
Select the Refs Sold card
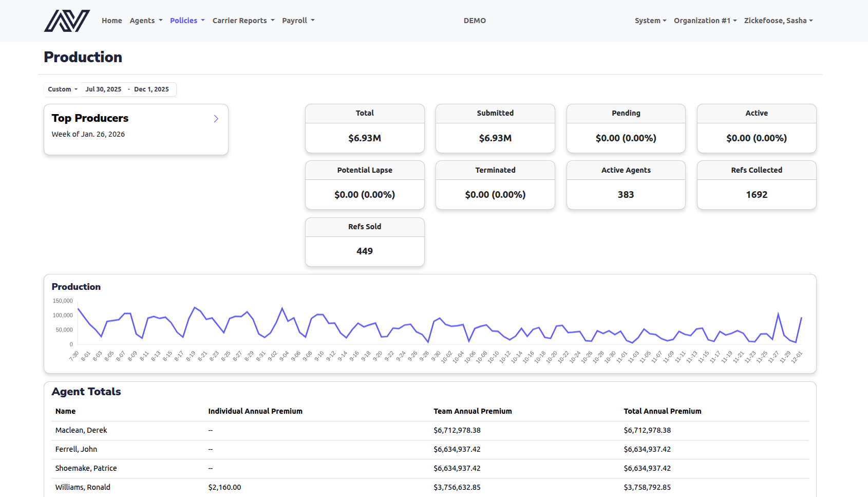(x=365, y=242)
